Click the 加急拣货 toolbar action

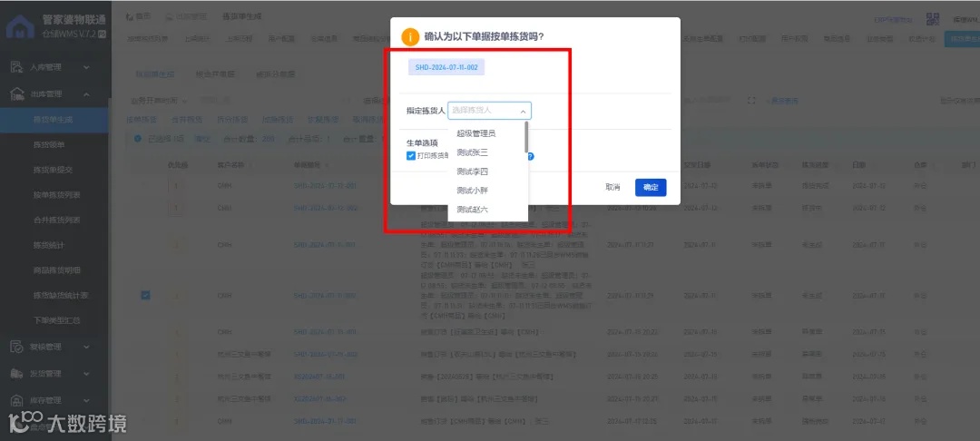coord(278,119)
